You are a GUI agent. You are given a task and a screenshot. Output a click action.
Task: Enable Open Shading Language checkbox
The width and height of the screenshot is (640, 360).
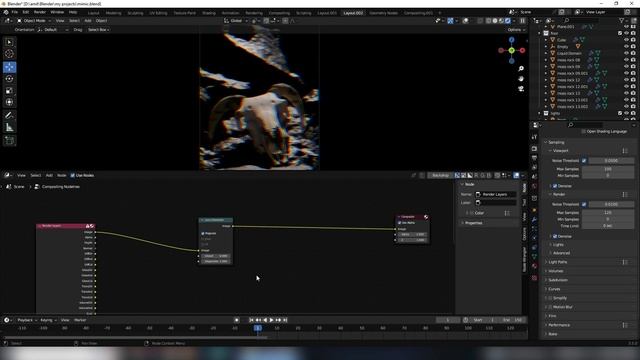pos(583,131)
